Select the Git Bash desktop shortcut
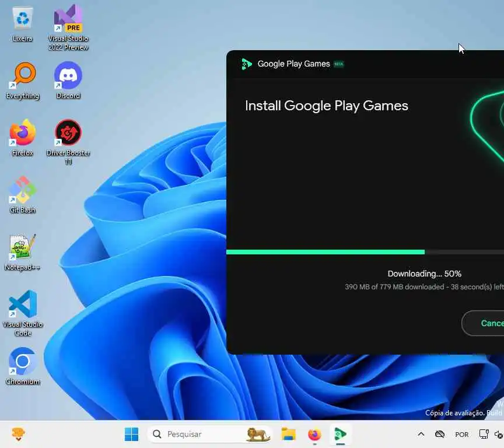Viewport: 504px width, 448px height. (x=23, y=195)
